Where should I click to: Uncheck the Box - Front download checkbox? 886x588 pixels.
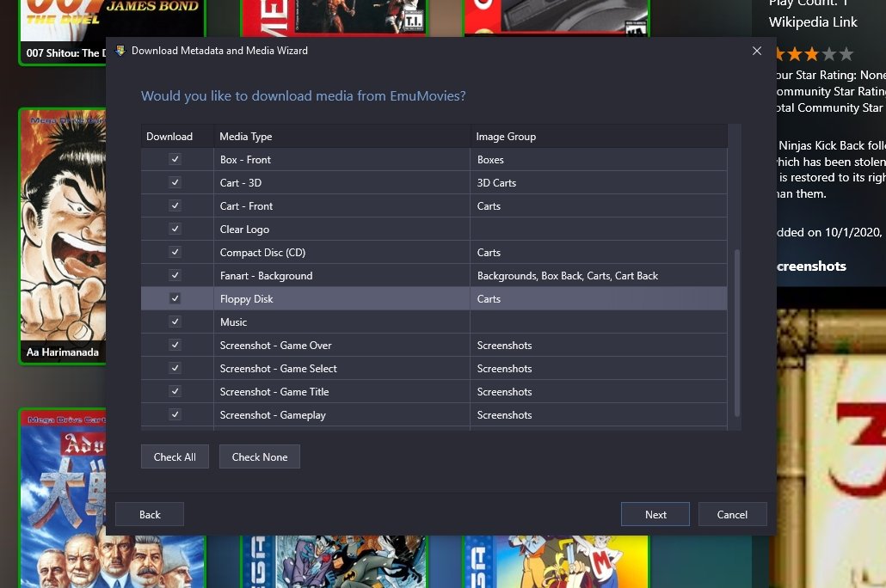(x=175, y=159)
